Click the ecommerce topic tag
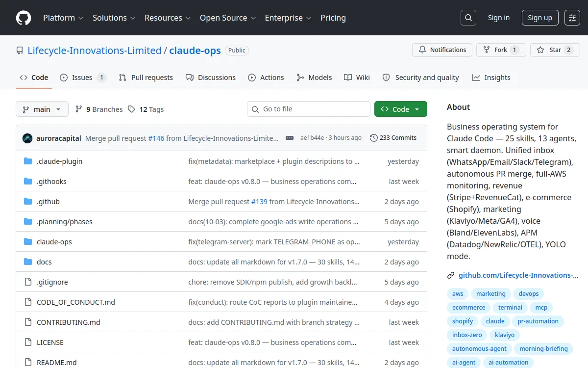The image size is (588, 368). coord(469,308)
